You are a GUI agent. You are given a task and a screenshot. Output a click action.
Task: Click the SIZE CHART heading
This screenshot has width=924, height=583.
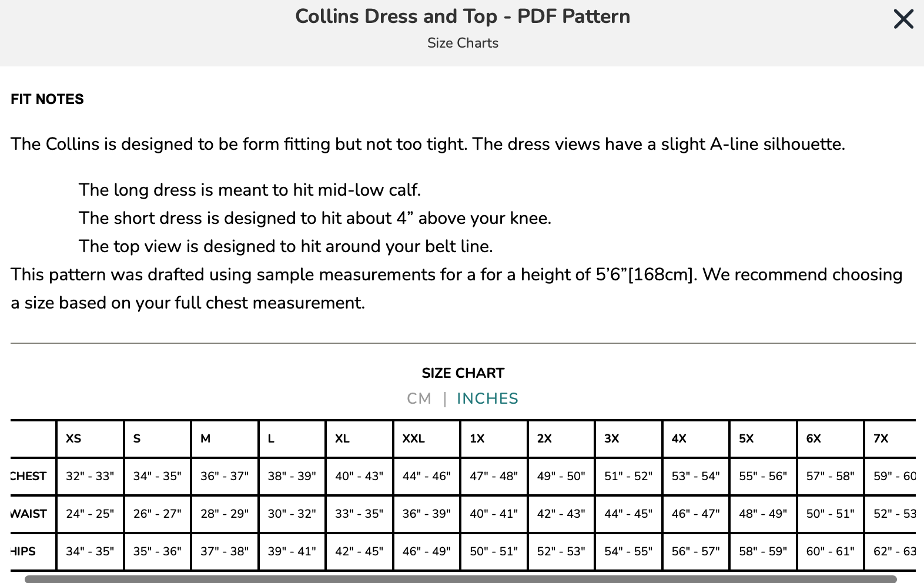coord(463,373)
